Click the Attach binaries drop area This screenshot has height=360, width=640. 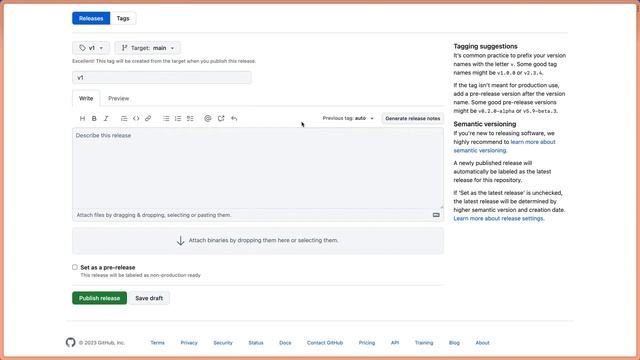(x=258, y=240)
